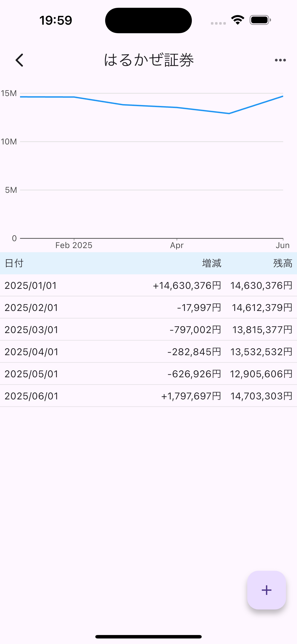Select the 2025/04/01 date cell
Screen dimensions: 297x644
[x=31, y=352]
